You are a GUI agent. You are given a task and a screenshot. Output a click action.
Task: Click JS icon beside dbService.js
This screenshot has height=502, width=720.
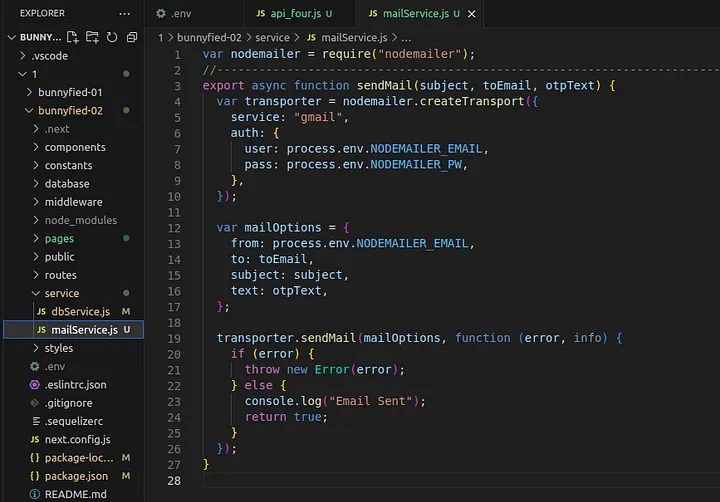coord(41,311)
